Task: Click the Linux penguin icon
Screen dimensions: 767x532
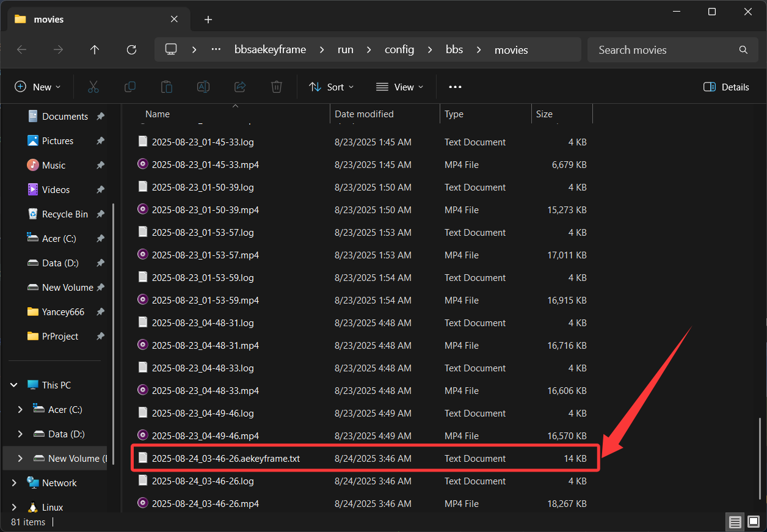Action: click(x=33, y=507)
